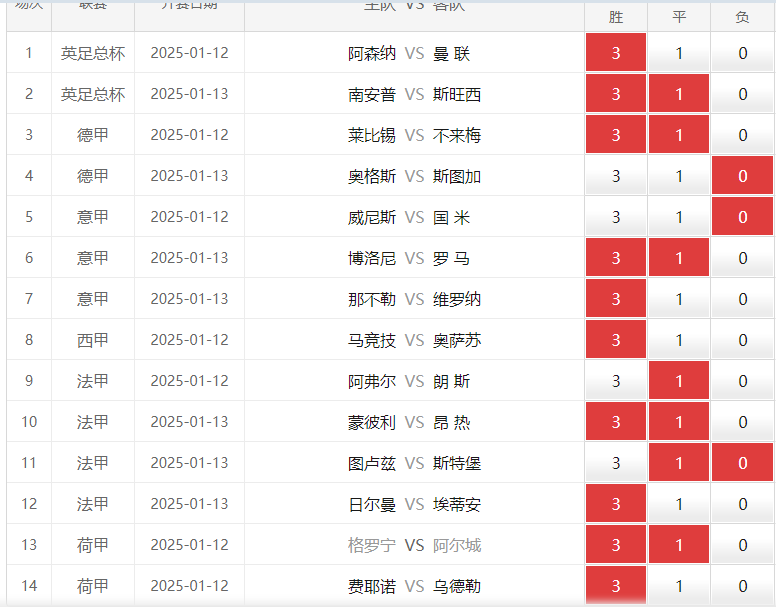776x610 pixels.
Task: Toggle win (3) for 南安普 VS 斯旺西
Action: coord(616,94)
